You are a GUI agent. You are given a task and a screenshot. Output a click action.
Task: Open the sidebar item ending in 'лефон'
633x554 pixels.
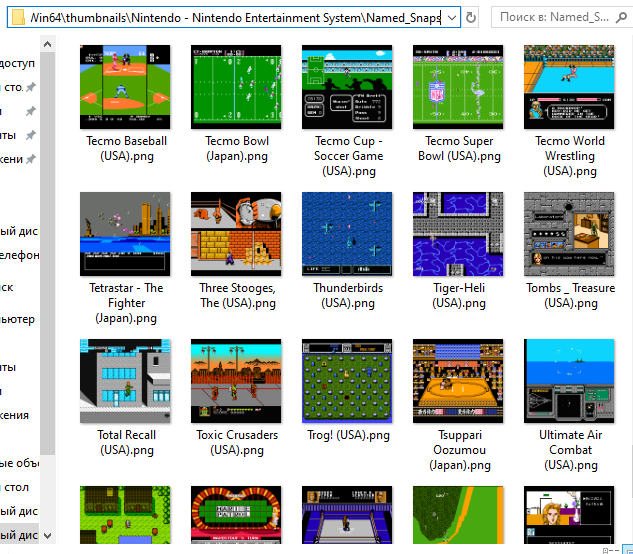tap(19, 255)
